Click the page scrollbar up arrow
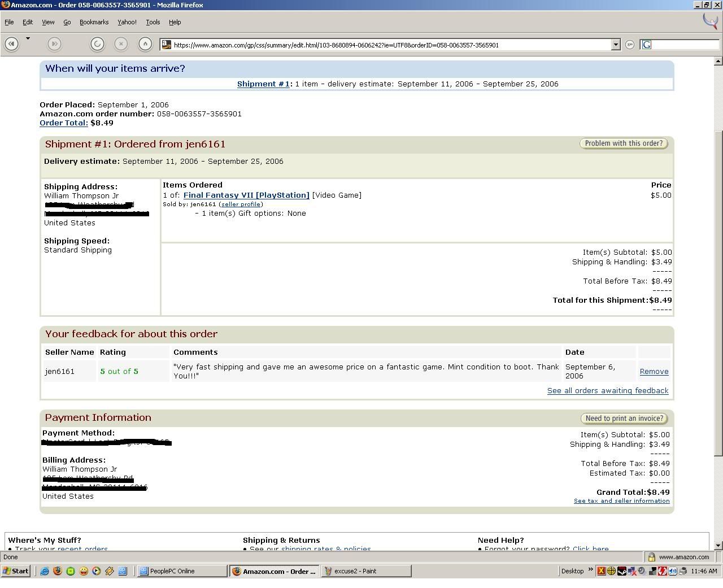The height and width of the screenshot is (588, 723). point(718,60)
